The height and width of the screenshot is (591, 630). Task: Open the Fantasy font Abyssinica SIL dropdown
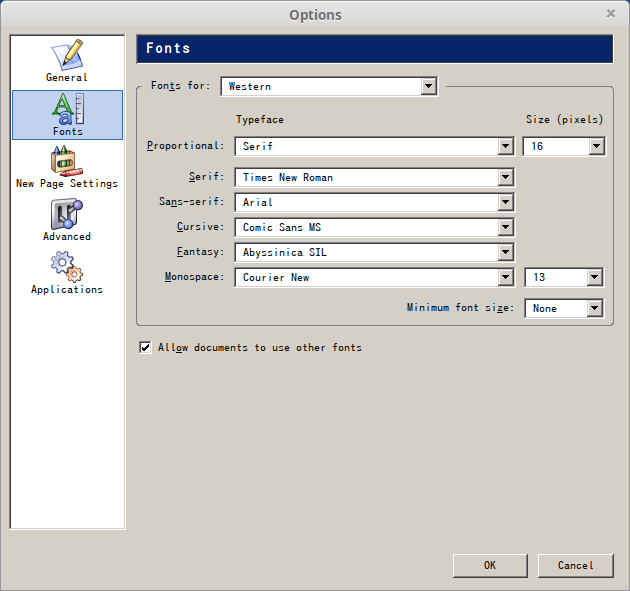tap(374, 252)
